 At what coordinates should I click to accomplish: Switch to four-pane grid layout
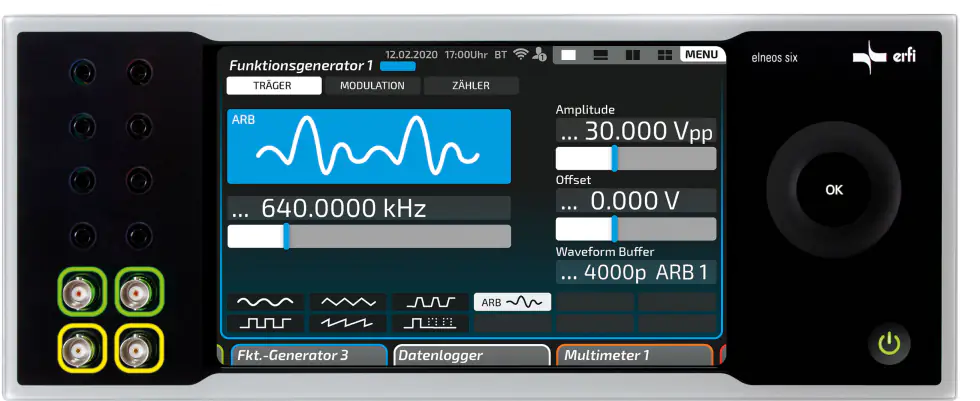coord(665,54)
